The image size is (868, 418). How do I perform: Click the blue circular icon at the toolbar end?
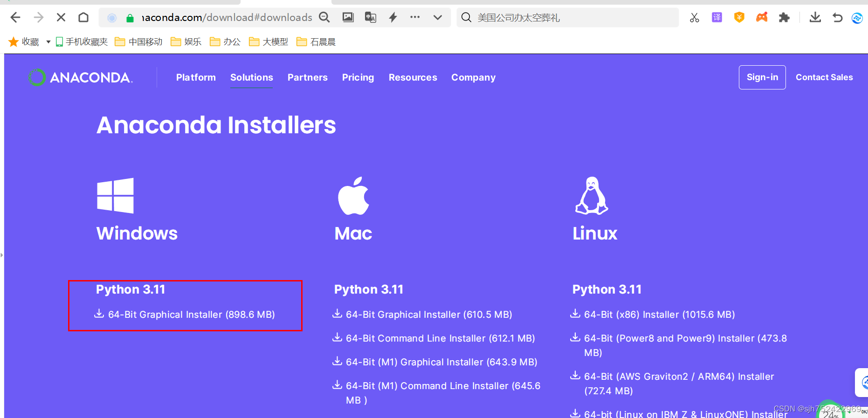[857, 18]
